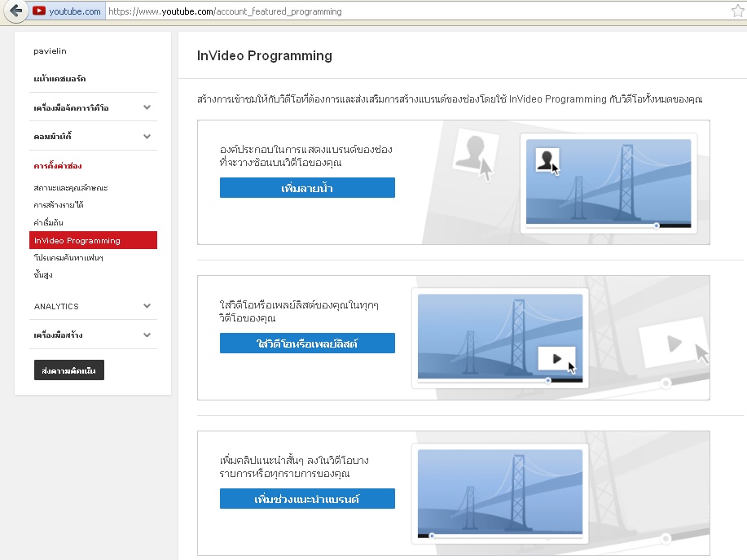Select InVideo Programming sidebar item

93,240
